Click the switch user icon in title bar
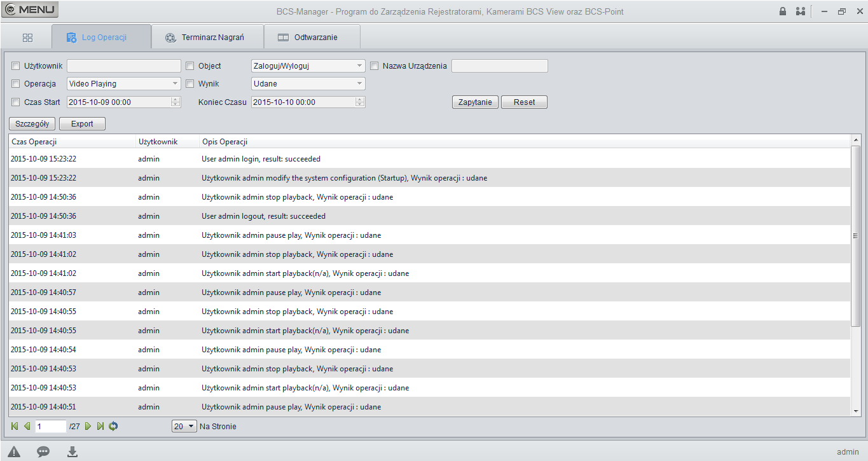Image resolution: width=868 pixels, height=461 pixels. (x=800, y=11)
